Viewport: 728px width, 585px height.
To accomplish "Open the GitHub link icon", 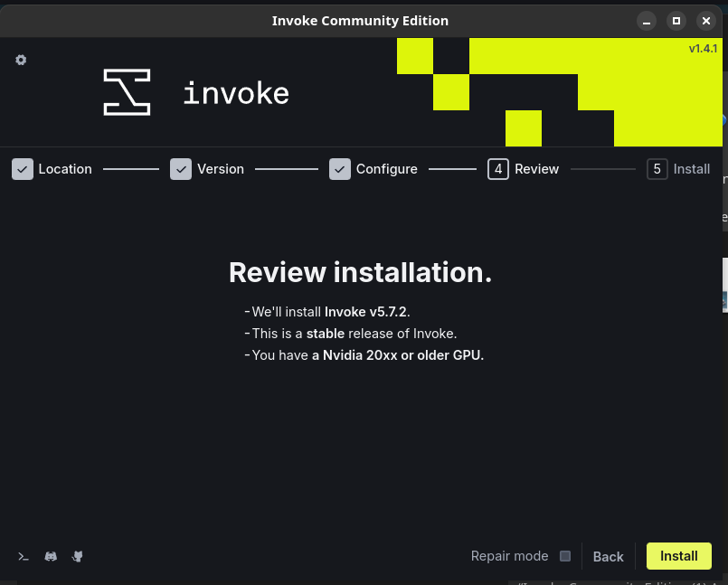I will click(78, 556).
